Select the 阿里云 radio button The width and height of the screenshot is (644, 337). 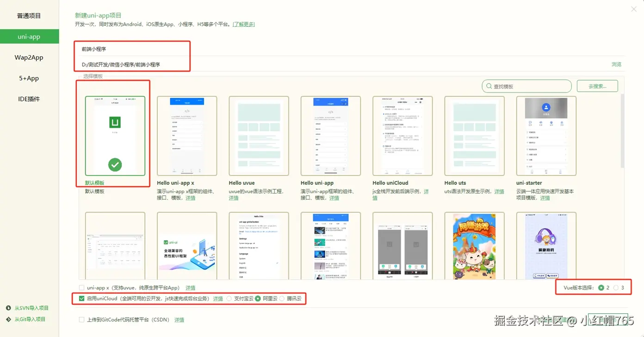coord(258,299)
